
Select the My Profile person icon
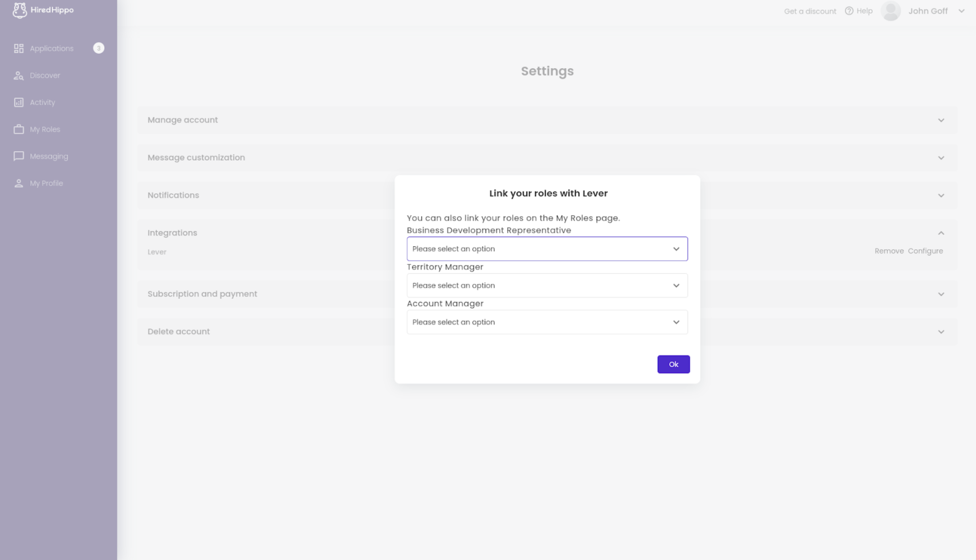click(x=19, y=182)
